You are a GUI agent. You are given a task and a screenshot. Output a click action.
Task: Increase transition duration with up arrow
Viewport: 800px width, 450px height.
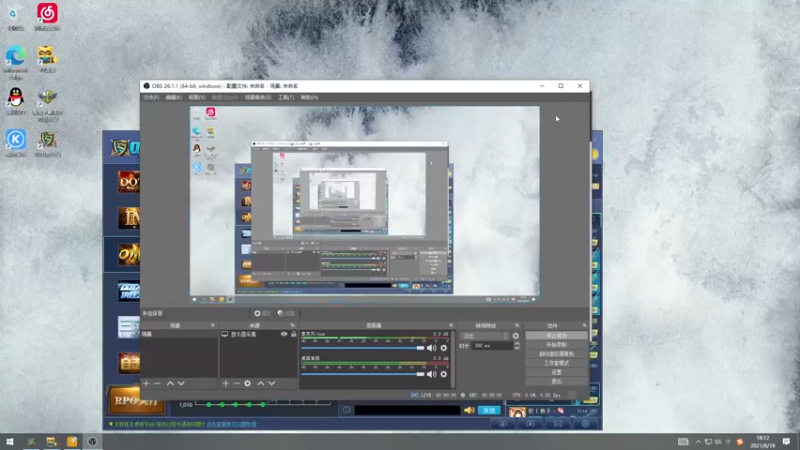point(517,343)
